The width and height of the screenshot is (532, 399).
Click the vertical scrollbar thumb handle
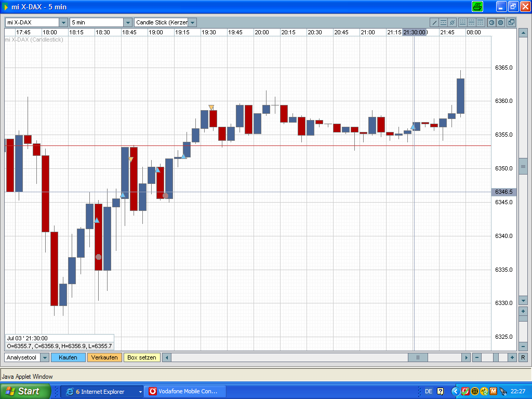(523, 167)
